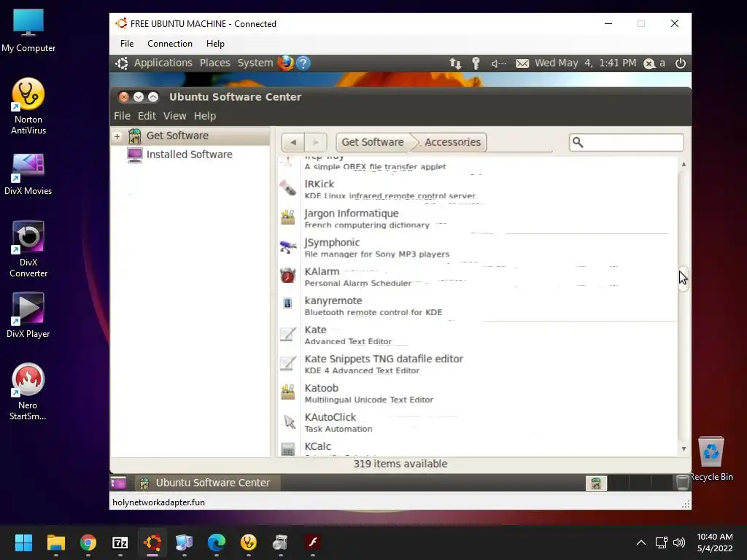Click the blue help icon in Ubuntu panel
Screen dimensions: 747x560
coord(303,63)
